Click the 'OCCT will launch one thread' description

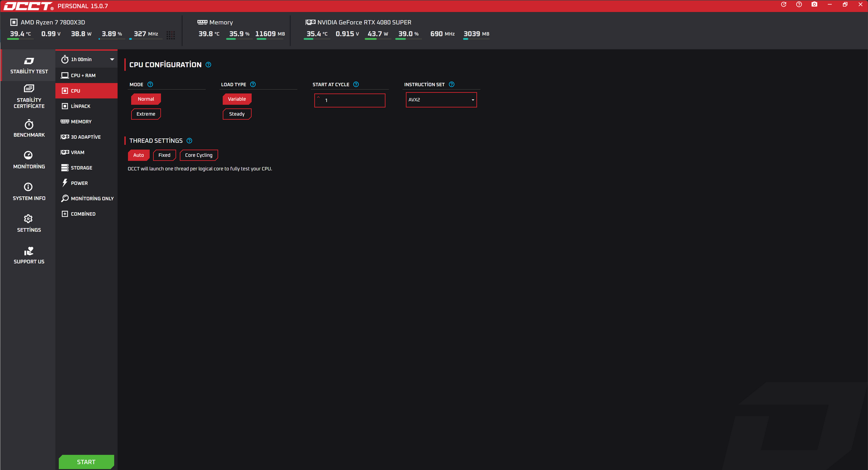(x=200, y=169)
